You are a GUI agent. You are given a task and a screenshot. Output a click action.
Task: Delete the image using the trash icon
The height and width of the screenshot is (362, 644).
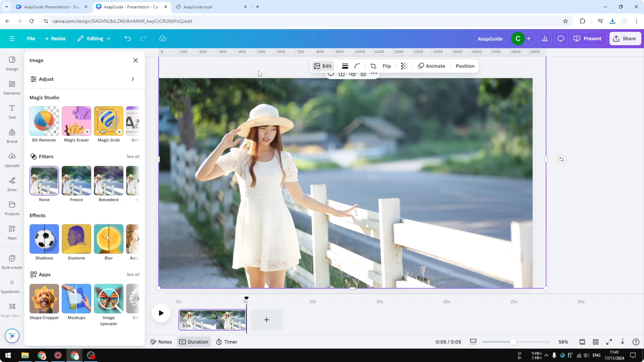363,74
